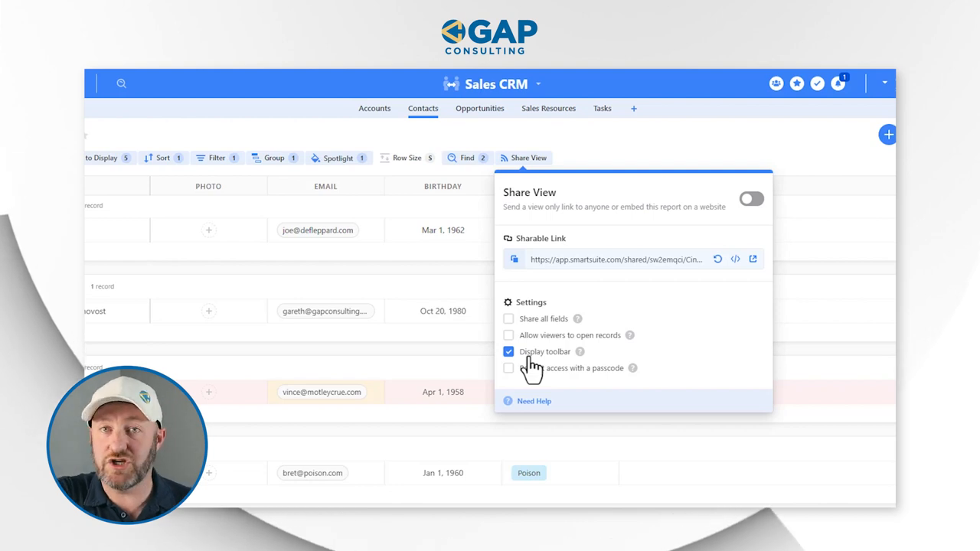Open the Find tool
This screenshot has width=980, height=551.
point(467,158)
